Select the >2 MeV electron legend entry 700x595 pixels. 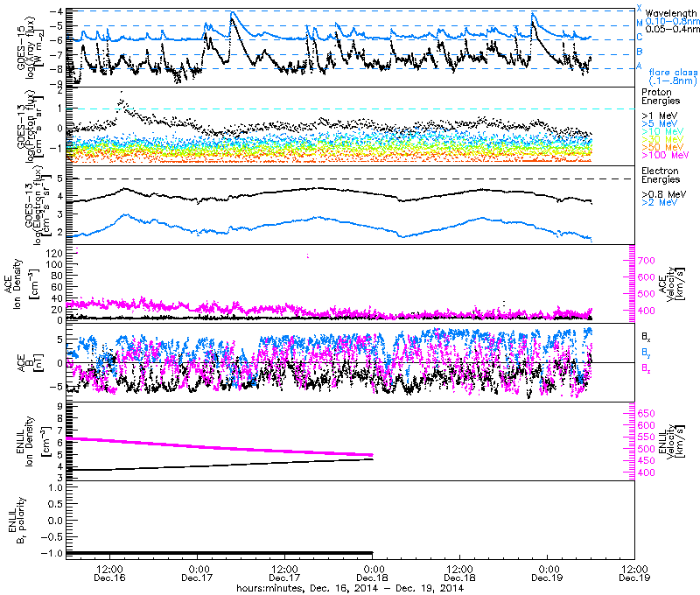[660, 203]
